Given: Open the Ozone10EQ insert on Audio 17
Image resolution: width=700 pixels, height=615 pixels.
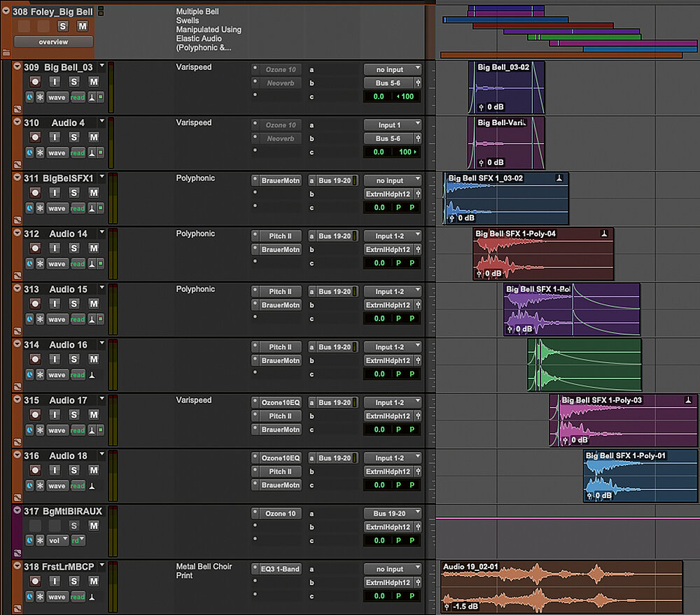Looking at the screenshot, I should point(280,402).
